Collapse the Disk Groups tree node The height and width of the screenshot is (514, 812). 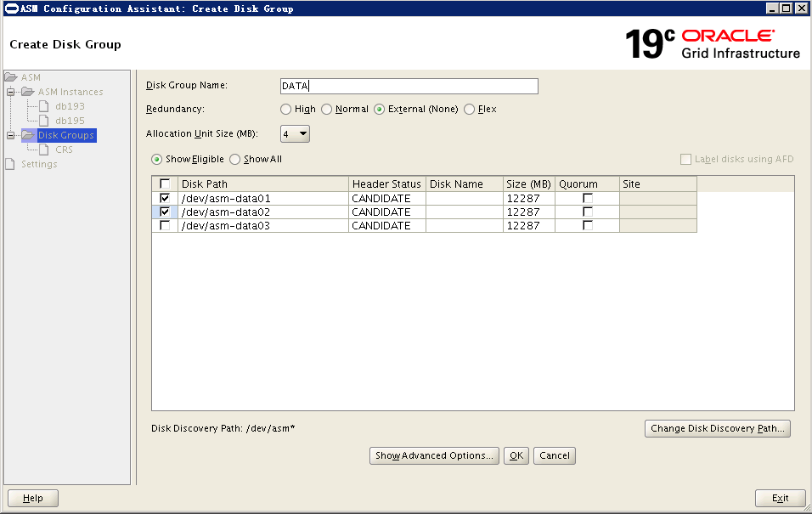10,135
